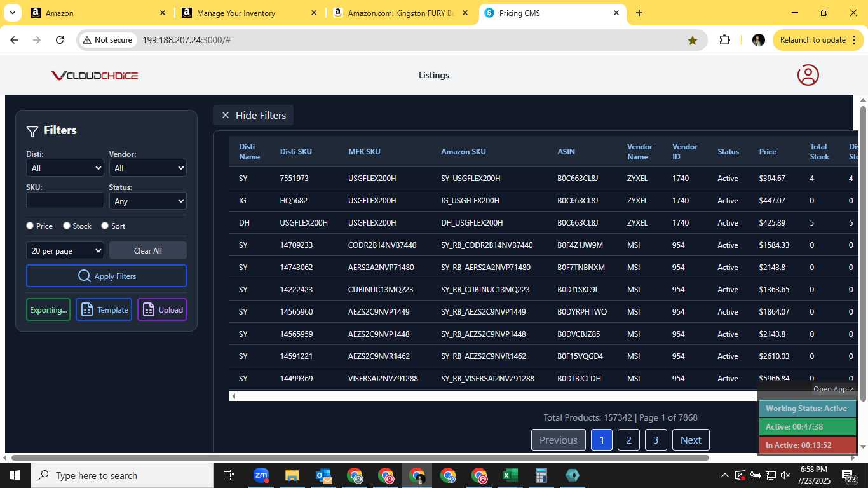Select the Stock radio button
Screen dimensions: 868x488
pos(67,226)
